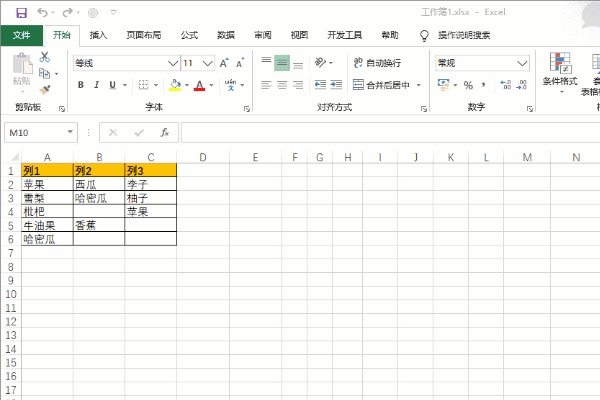
Task: Decrease decimal places
Action: pos(522,85)
